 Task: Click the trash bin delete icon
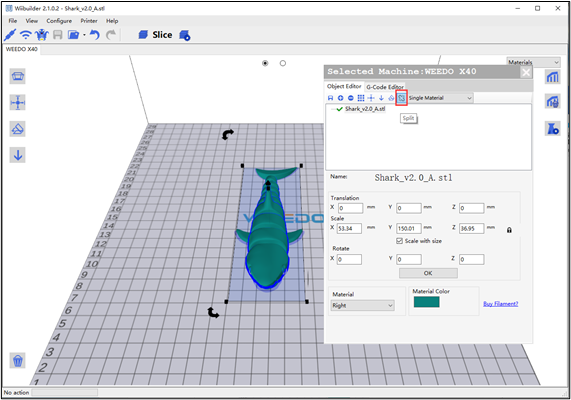(x=18, y=361)
